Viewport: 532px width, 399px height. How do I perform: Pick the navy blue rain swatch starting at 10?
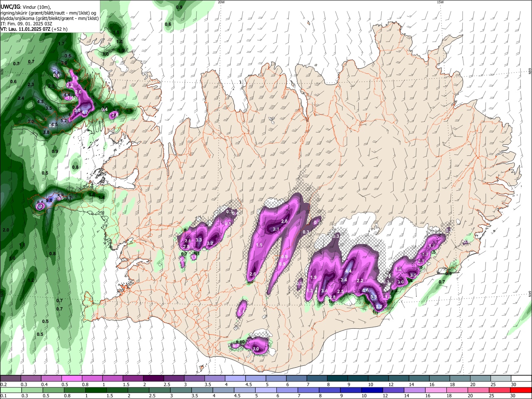pos(372,390)
